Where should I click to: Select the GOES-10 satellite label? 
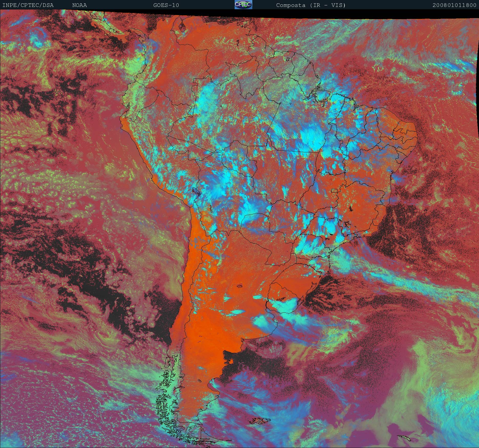(166, 5)
